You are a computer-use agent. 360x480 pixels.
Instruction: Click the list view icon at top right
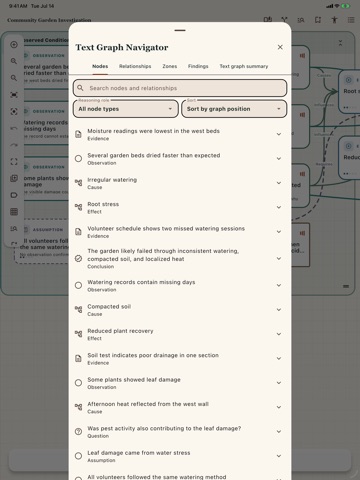click(351, 20)
